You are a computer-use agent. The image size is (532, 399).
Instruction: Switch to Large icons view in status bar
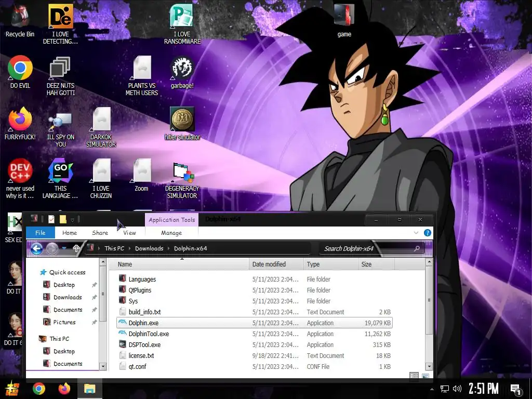(x=425, y=376)
